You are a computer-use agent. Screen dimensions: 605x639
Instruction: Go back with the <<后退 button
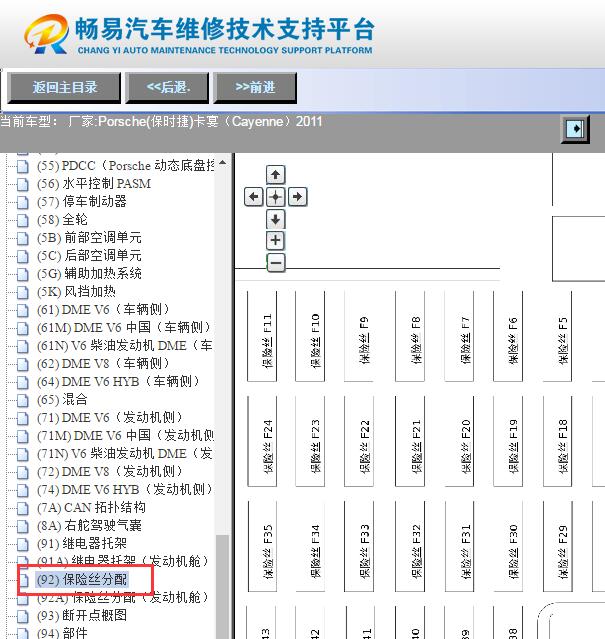[x=167, y=87]
